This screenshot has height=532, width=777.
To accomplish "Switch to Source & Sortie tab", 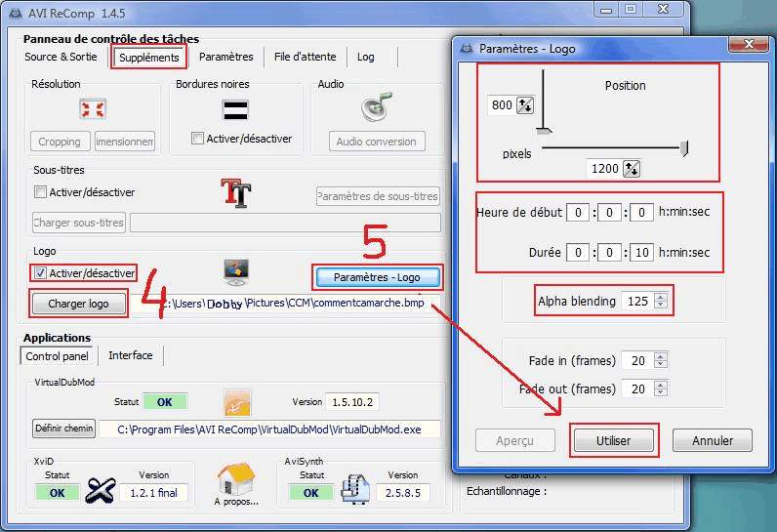I will (x=61, y=57).
